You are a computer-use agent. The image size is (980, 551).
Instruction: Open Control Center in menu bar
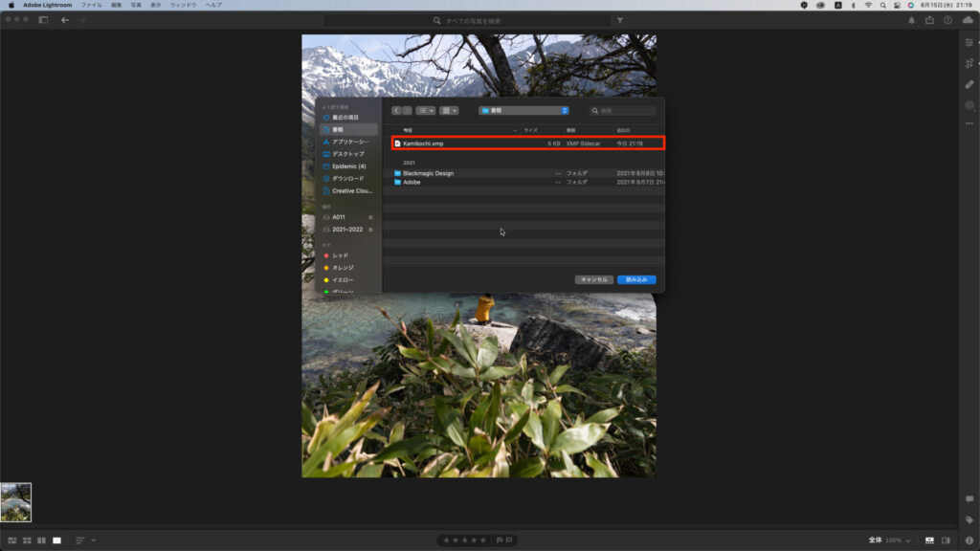point(897,5)
